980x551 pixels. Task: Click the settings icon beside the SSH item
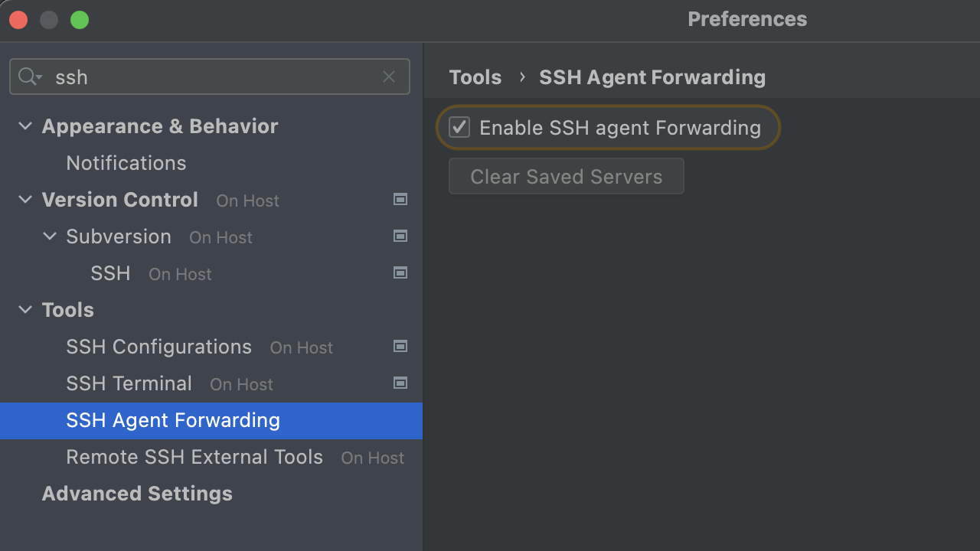click(400, 272)
